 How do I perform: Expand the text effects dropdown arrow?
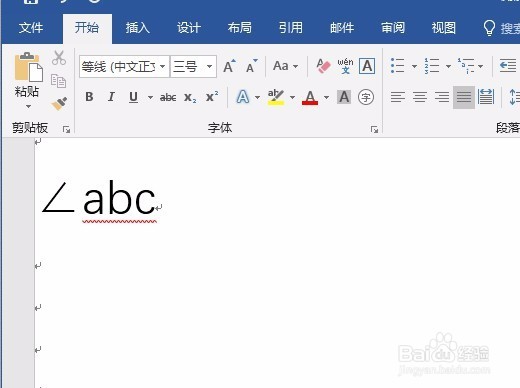[257, 97]
